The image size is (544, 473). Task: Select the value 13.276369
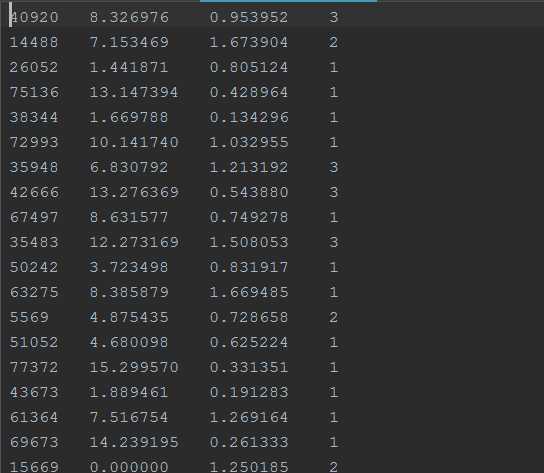point(134,192)
